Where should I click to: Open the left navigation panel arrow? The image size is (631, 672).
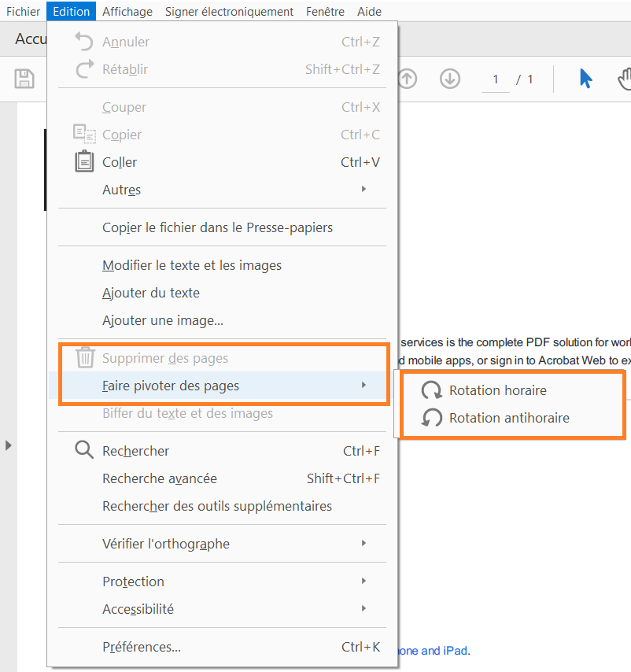[9, 444]
